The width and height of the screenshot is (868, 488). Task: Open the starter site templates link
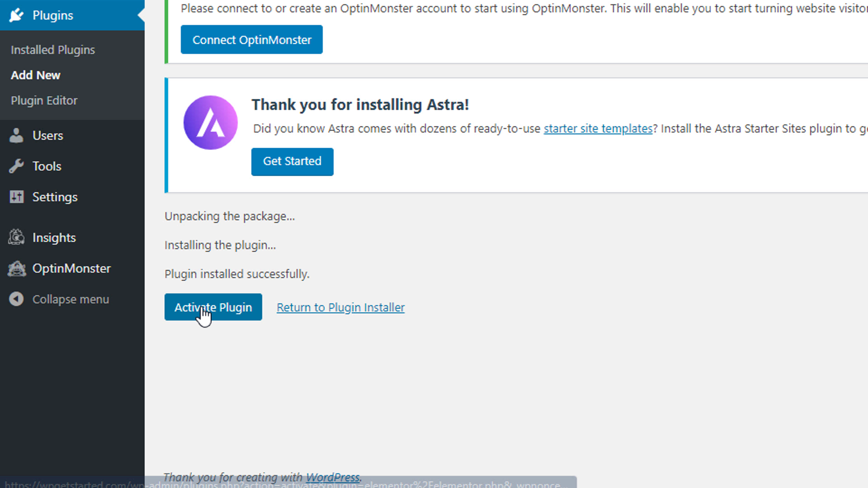pyautogui.click(x=598, y=129)
